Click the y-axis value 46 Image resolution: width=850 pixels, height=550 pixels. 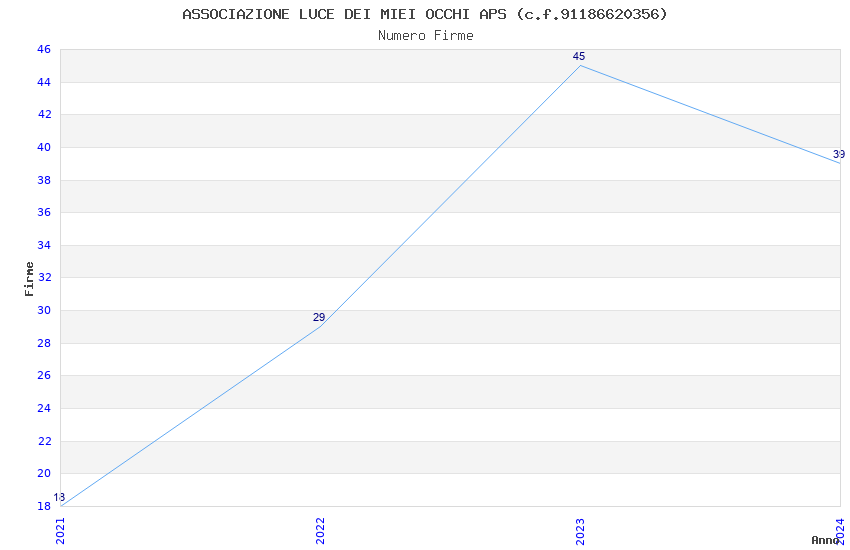(44, 49)
